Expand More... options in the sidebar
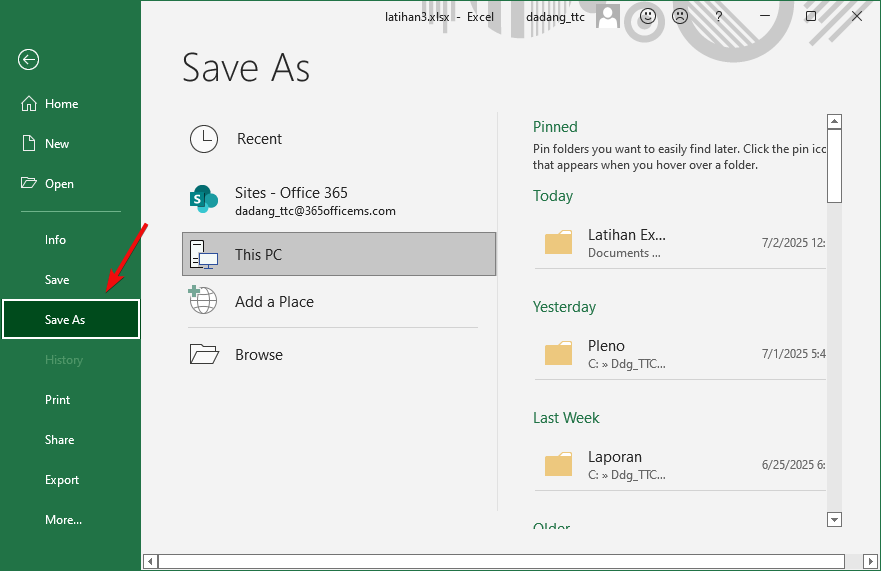Screen dimensions: 881x571 tap(70, 519)
